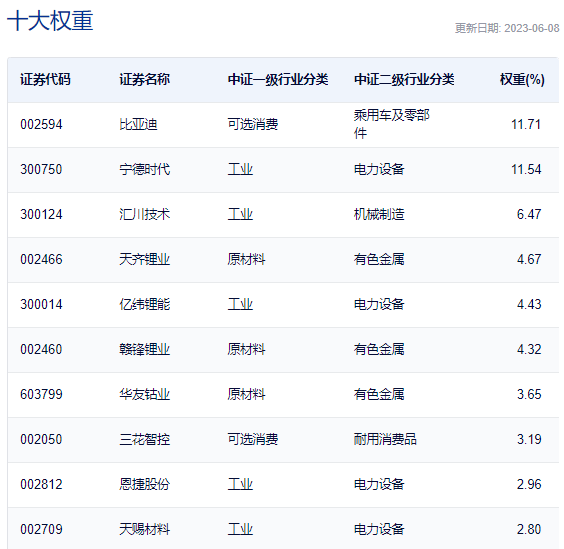Screen dimensions: 564x549
Task: Select the 亿纬锂能 security name
Action: [145, 304]
